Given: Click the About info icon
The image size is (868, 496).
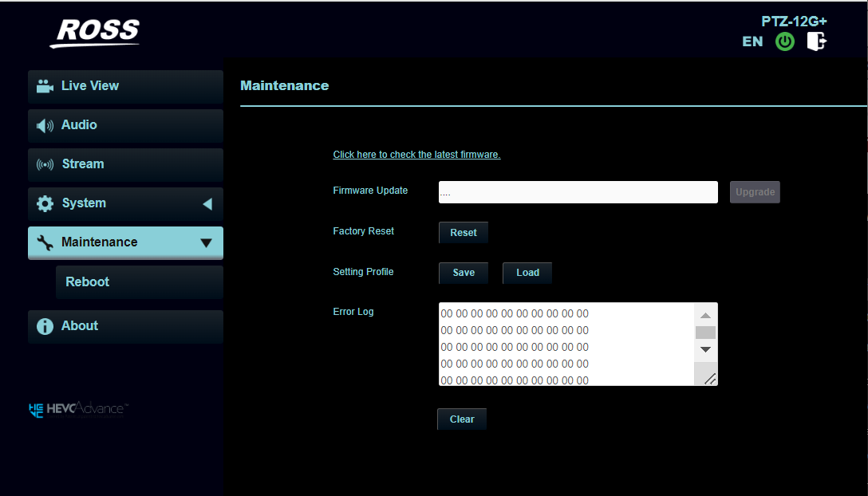Looking at the screenshot, I should tap(44, 326).
